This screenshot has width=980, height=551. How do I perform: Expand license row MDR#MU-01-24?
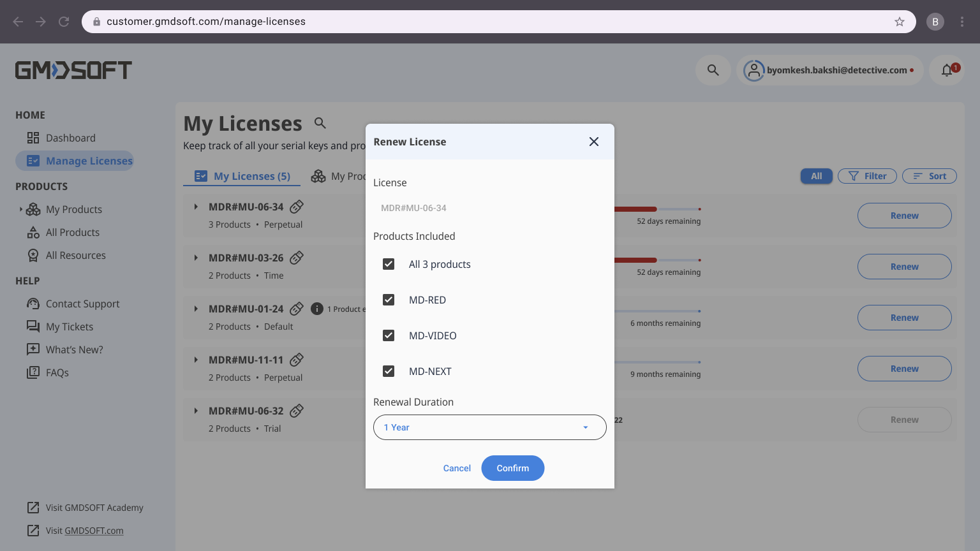pyautogui.click(x=196, y=309)
